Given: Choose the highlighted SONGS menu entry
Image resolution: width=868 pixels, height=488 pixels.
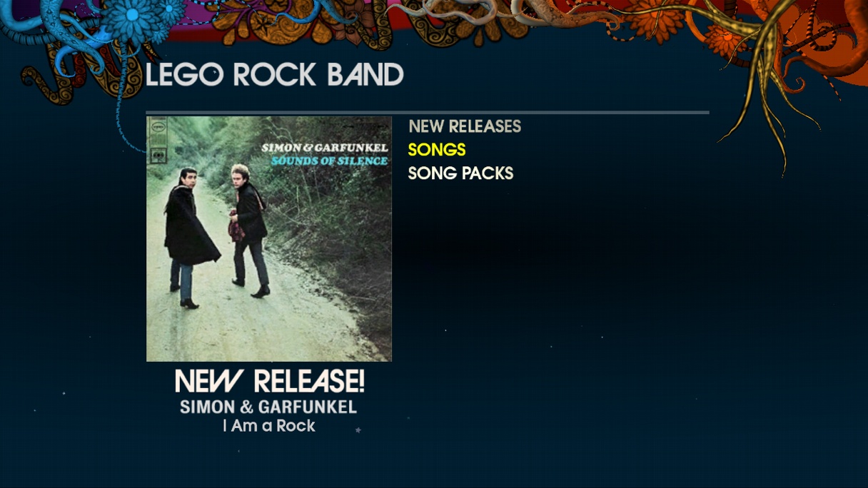Looking at the screenshot, I should pos(437,150).
